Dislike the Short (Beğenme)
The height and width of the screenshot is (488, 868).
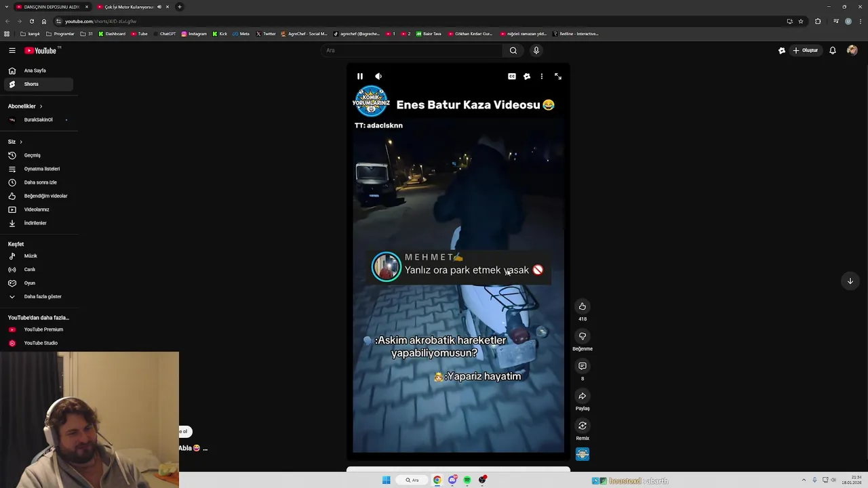tap(583, 336)
